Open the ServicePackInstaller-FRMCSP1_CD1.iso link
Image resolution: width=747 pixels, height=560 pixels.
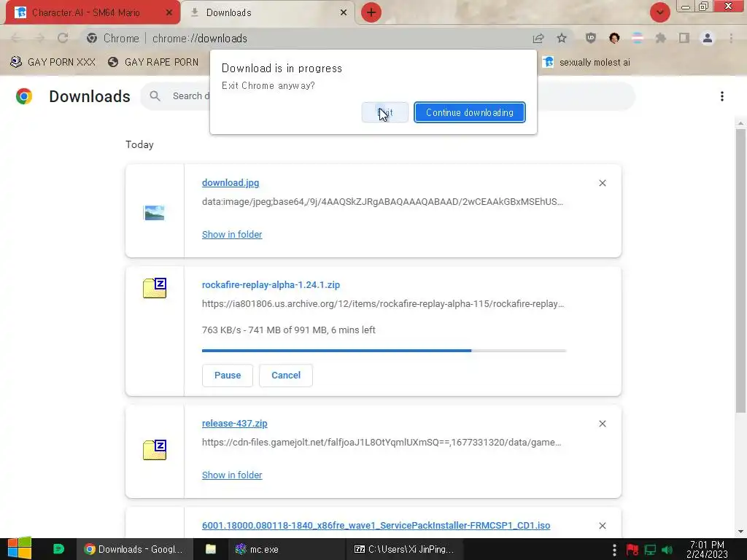point(376,525)
